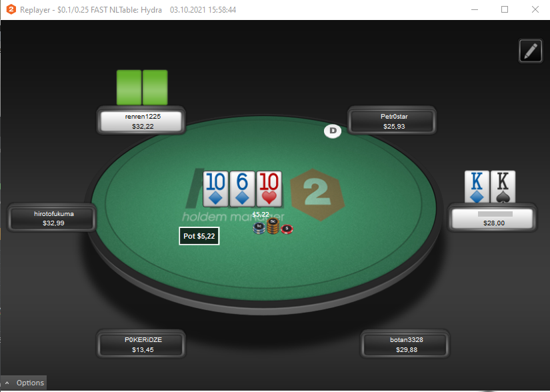Click the Holdem Manager 2 hexagon logo
Image resolution: width=550 pixels, height=392 pixels.
(x=317, y=194)
